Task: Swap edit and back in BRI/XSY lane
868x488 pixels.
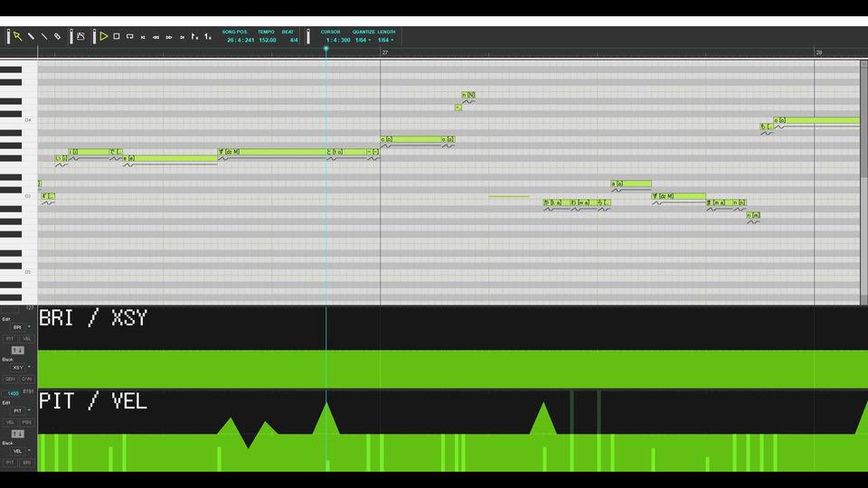Action: pyautogui.click(x=18, y=351)
